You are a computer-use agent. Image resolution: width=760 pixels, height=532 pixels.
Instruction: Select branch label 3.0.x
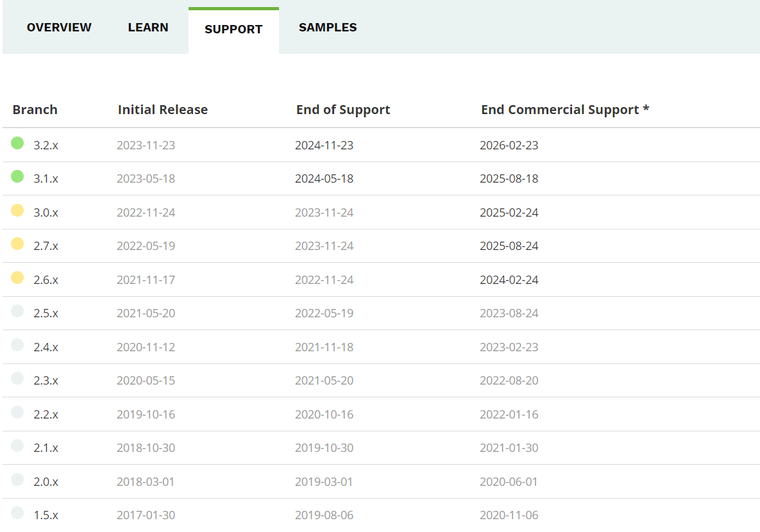[46, 213]
